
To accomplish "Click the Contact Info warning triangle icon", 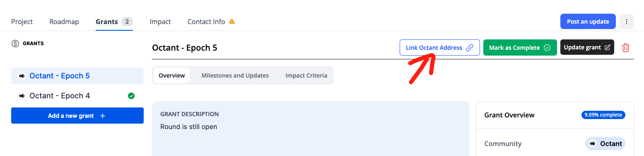I will click(x=232, y=21).
